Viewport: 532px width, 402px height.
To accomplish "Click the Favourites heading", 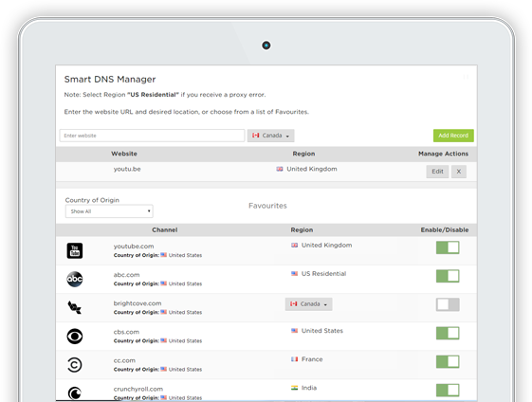I will [x=267, y=206].
